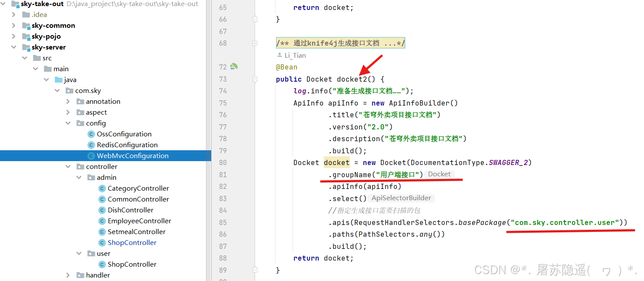Open OssConfiguration file
Image resolution: width=644 pixels, height=281 pixels.
pos(124,134)
